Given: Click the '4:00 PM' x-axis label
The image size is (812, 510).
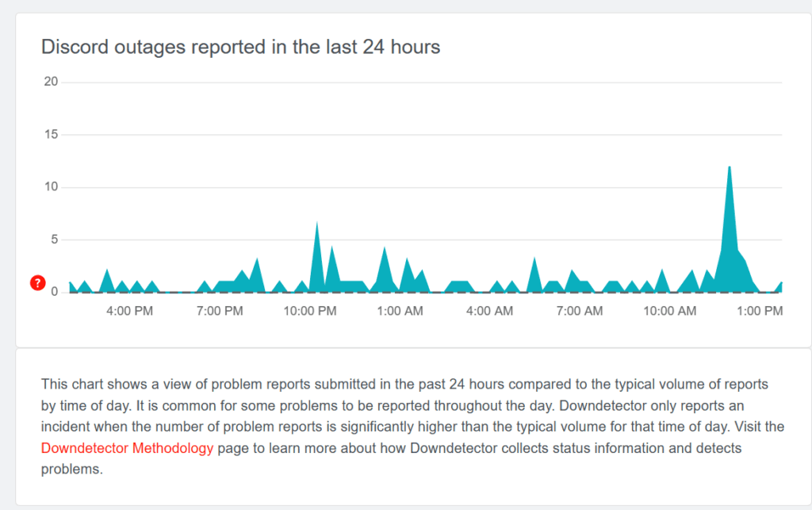Looking at the screenshot, I should [129, 311].
